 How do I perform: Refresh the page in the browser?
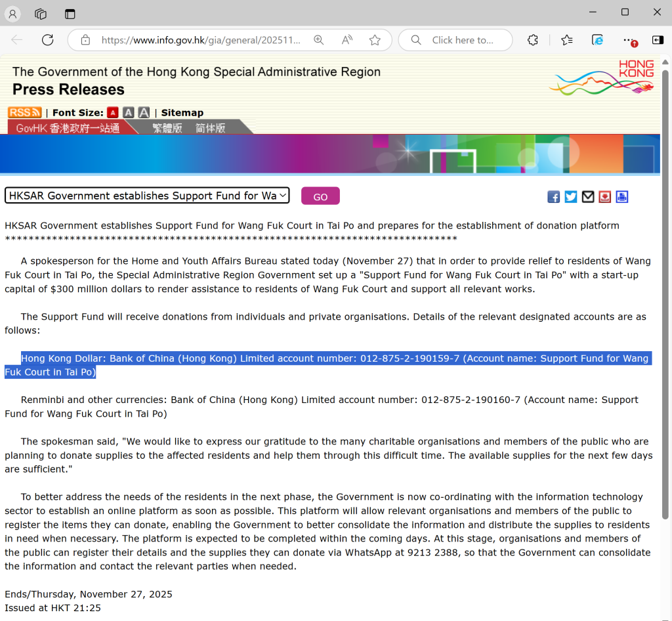[47, 40]
